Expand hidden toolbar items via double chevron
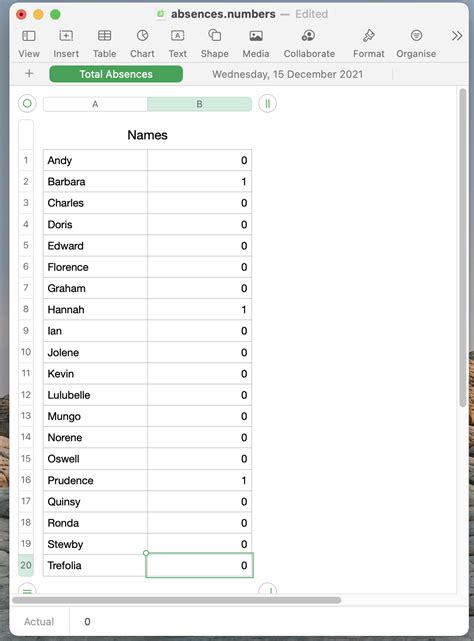 [x=457, y=36]
